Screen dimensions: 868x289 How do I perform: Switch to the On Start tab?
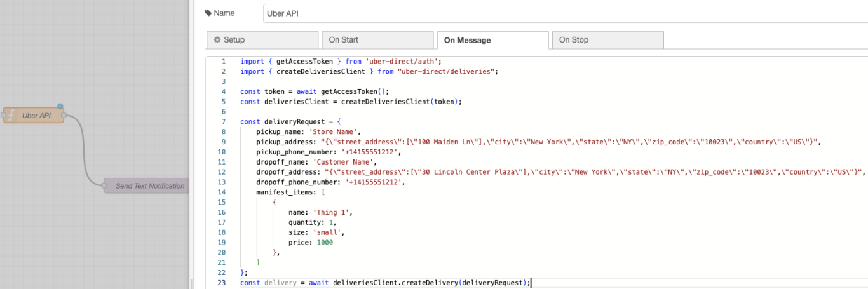[x=377, y=40]
